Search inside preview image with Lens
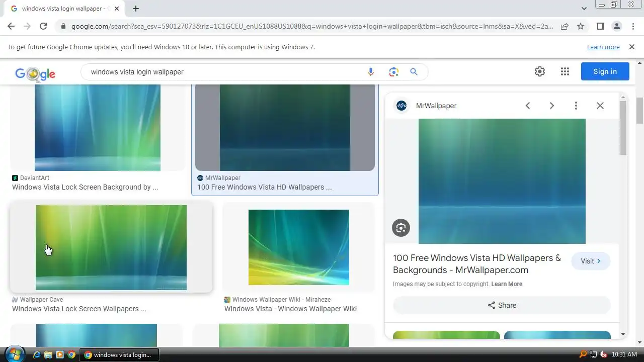The height and width of the screenshot is (362, 644). 401,228
